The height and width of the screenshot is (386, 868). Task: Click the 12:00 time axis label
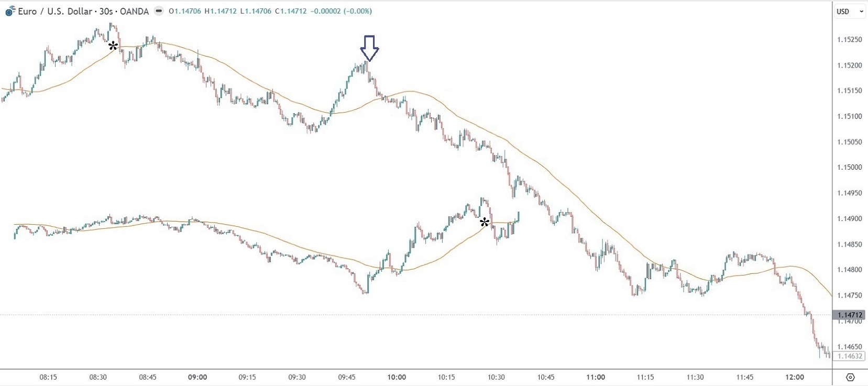[795, 377]
